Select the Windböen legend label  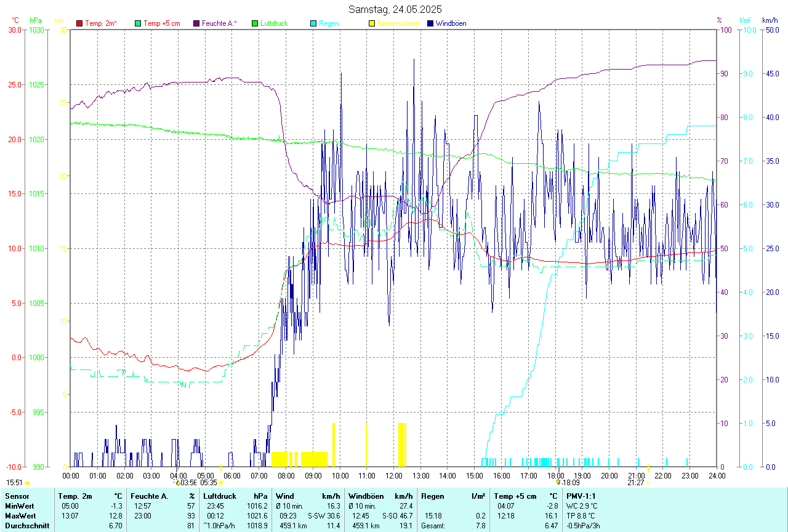[451, 23]
